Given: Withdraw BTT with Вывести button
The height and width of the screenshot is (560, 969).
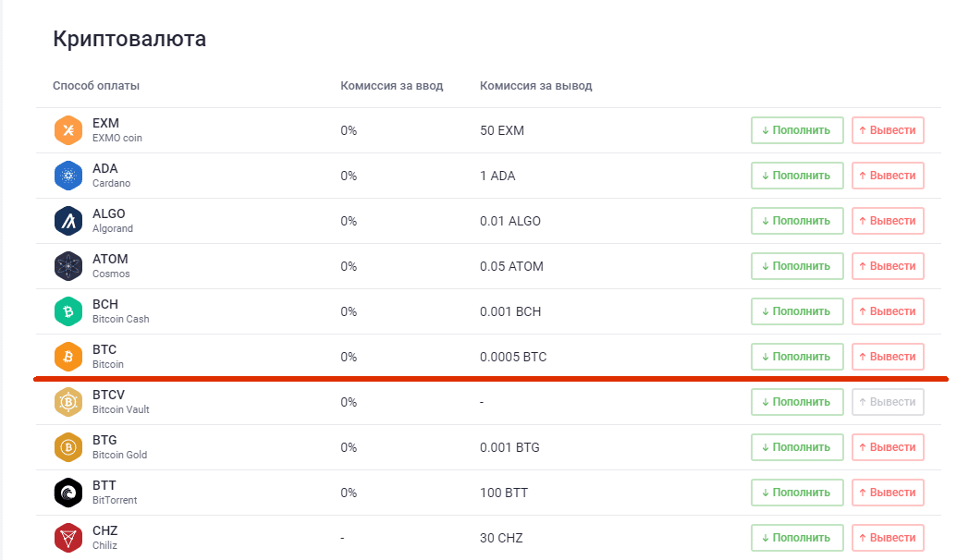Looking at the screenshot, I should pos(888,493).
